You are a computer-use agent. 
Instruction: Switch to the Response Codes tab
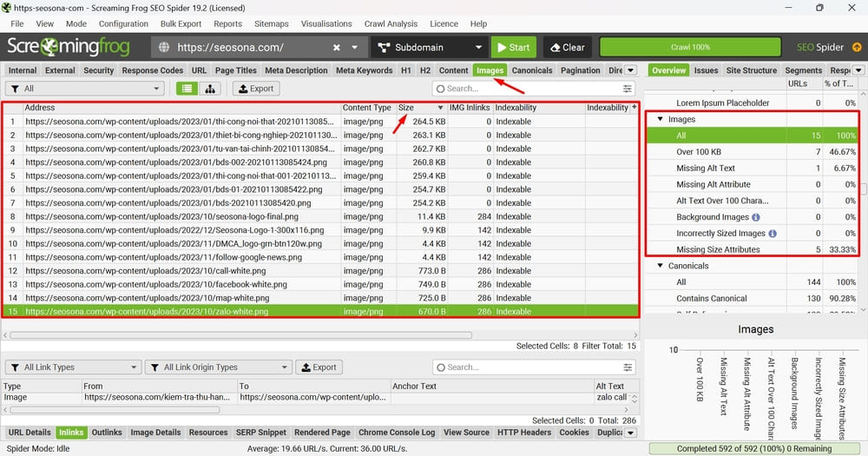pos(152,70)
